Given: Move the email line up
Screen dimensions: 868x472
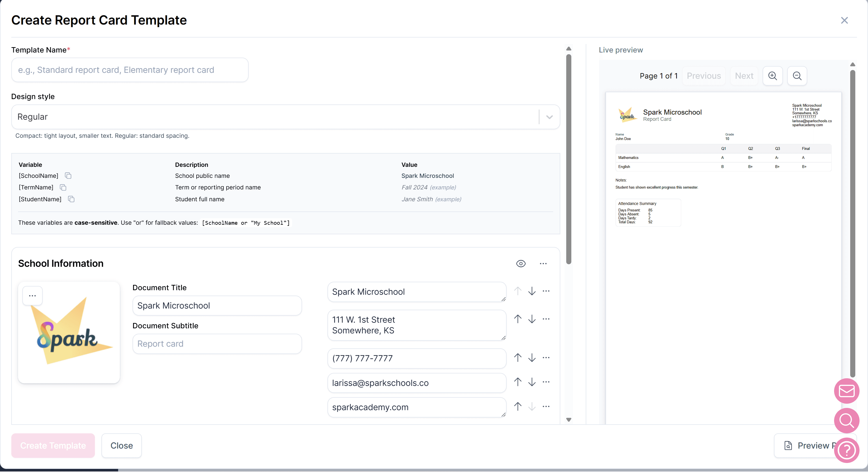Looking at the screenshot, I should [x=518, y=382].
